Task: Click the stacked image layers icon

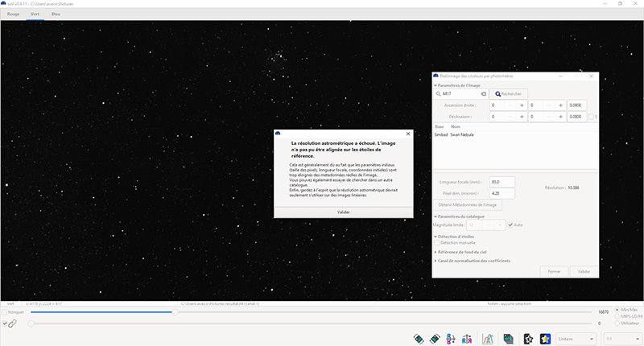Action: tap(509, 339)
